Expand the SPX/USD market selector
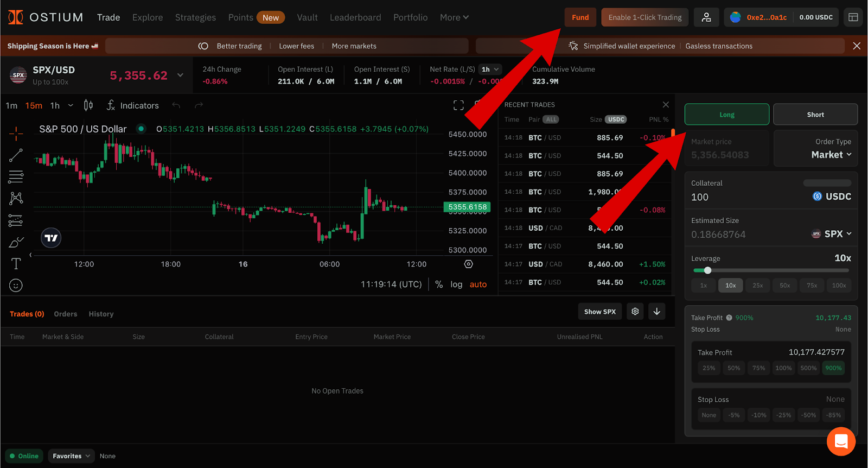Screen dimensions: 868x468 180,75
